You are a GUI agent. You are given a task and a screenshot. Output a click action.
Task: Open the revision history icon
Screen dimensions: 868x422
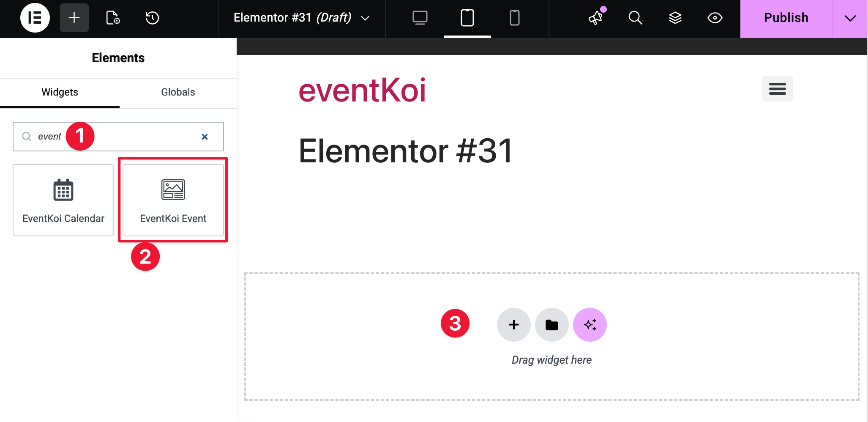[x=152, y=18]
